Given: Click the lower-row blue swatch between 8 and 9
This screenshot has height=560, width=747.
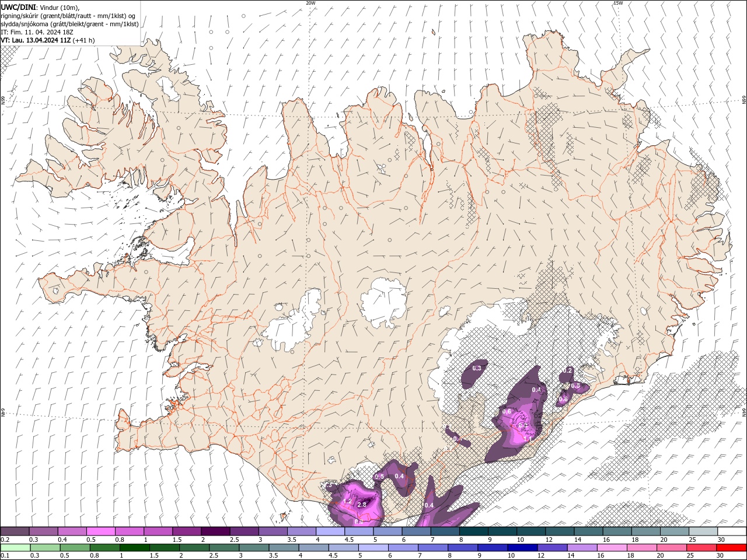Looking at the screenshot, I should [x=463, y=548].
